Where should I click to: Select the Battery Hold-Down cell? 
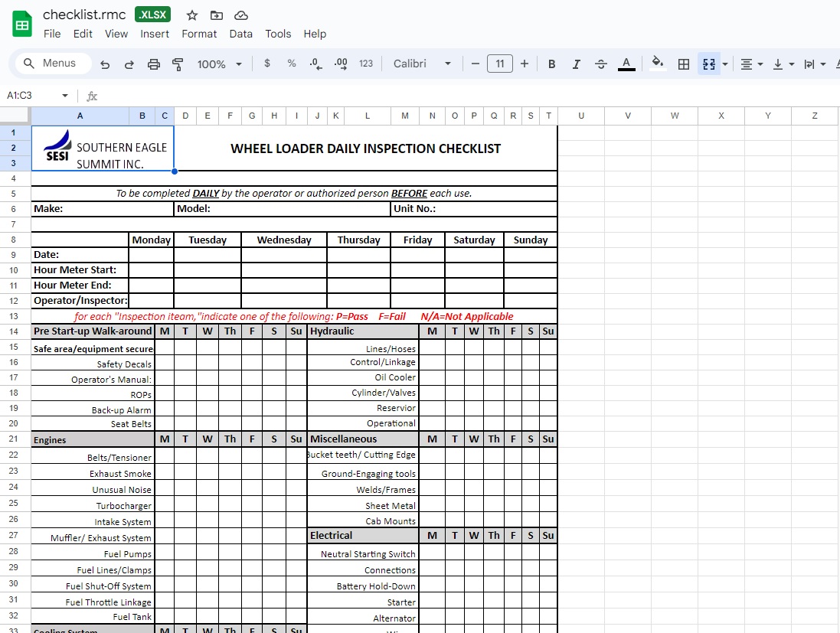363,586
